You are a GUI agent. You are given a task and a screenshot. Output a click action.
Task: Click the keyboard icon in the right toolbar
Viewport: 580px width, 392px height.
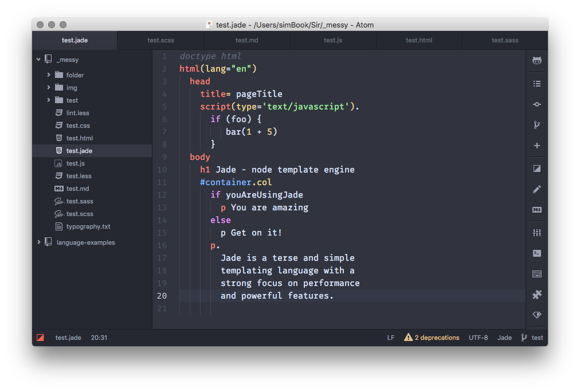(x=536, y=274)
